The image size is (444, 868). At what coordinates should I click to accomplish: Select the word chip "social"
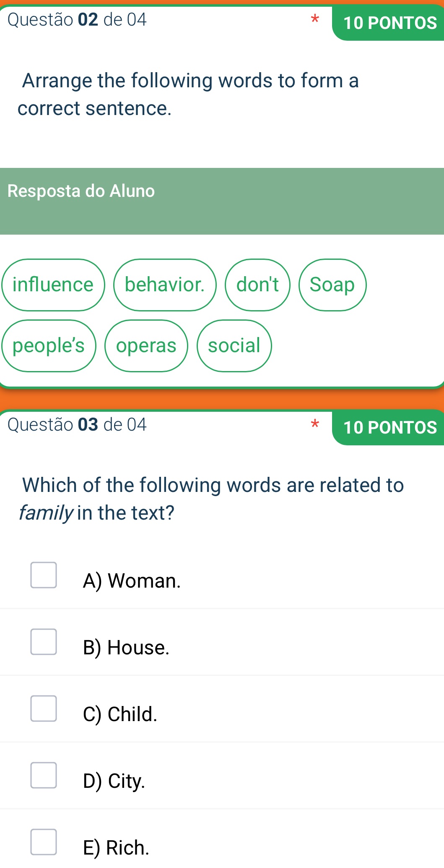[x=234, y=345]
